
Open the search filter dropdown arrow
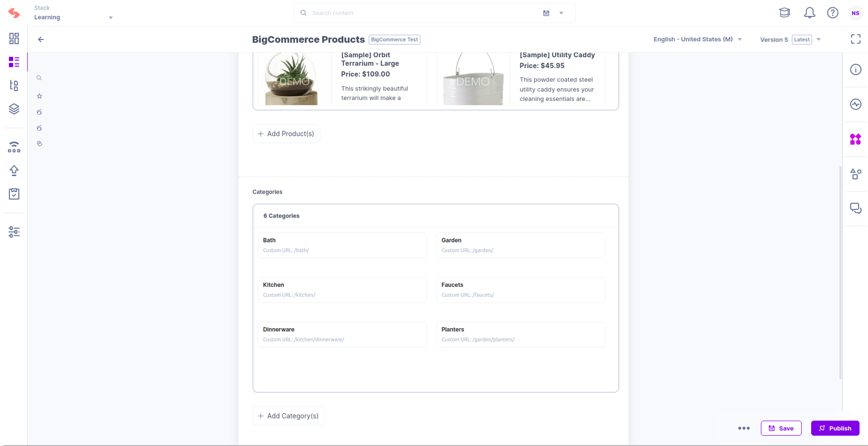coord(561,13)
